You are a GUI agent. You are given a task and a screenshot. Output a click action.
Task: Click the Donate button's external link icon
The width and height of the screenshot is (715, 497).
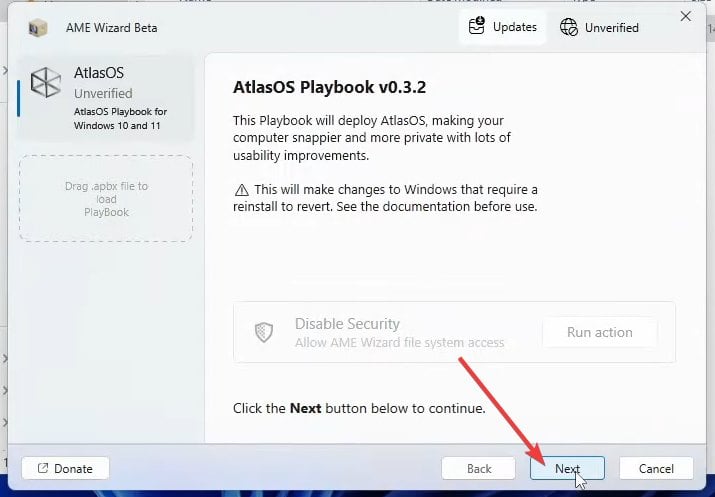(x=42, y=468)
